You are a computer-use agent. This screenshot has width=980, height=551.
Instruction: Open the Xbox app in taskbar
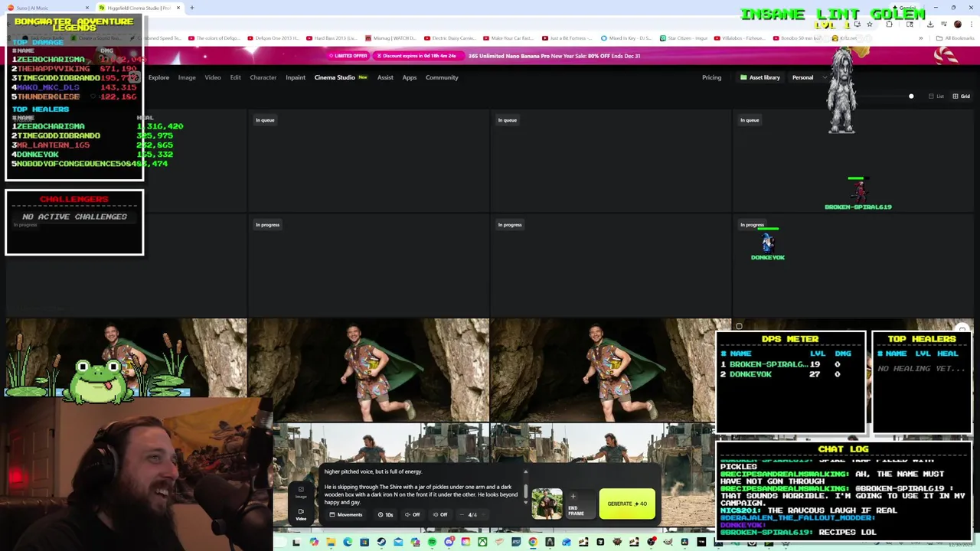point(482,543)
